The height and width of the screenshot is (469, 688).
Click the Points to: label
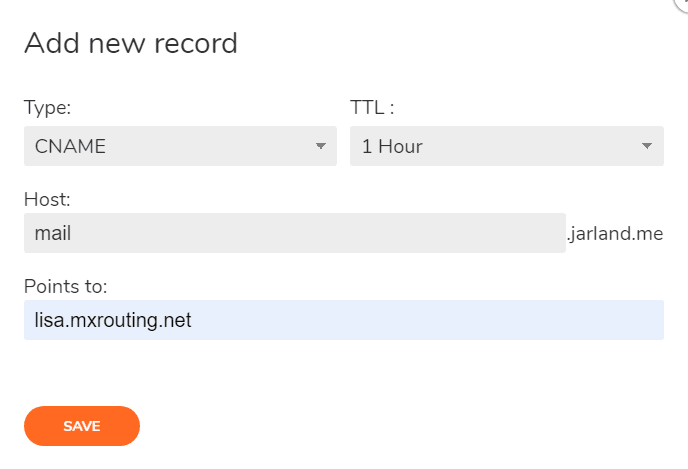(x=66, y=287)
